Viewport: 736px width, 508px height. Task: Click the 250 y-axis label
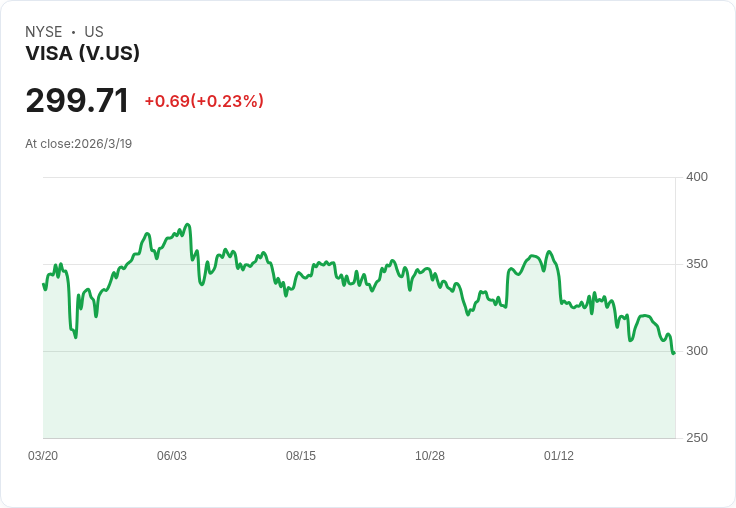pyautogui.click(x=696, y=438)
